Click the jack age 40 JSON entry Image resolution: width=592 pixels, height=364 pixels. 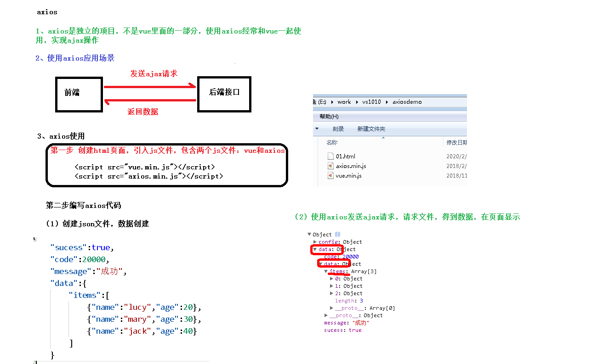(x=142, y=331)
